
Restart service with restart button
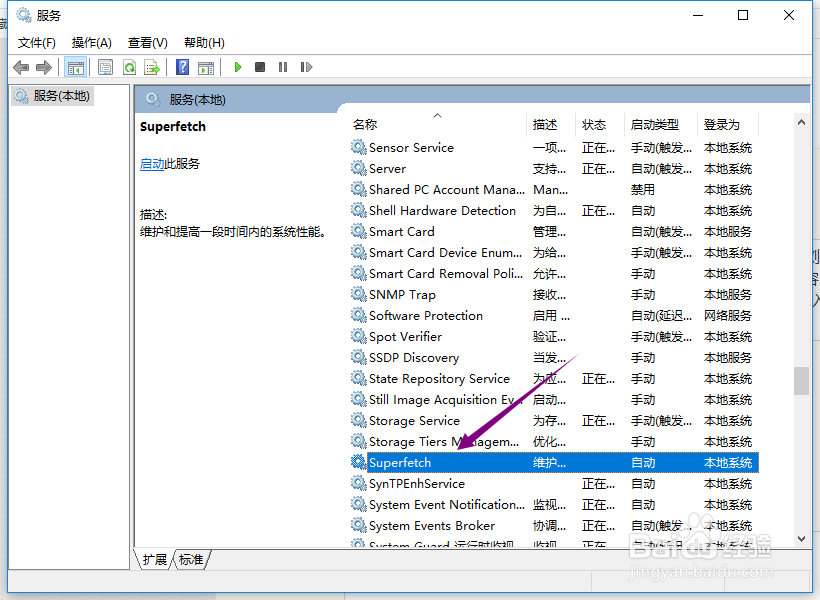coord(306,67)
